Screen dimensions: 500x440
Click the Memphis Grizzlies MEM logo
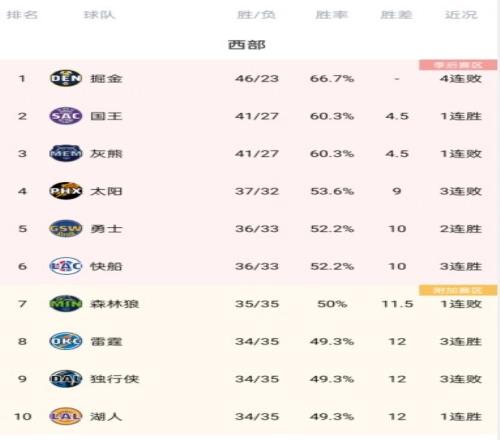tap(66, 153)
